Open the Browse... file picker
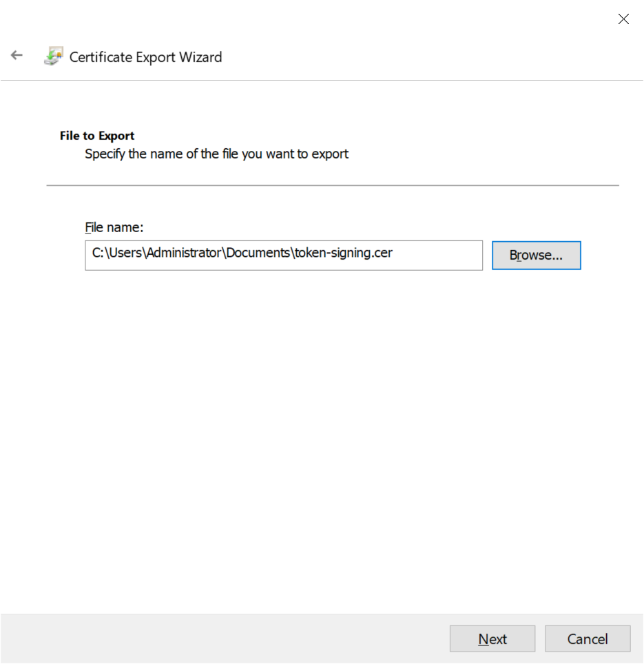This screenshot has height=664, width=644. point(536,256)
